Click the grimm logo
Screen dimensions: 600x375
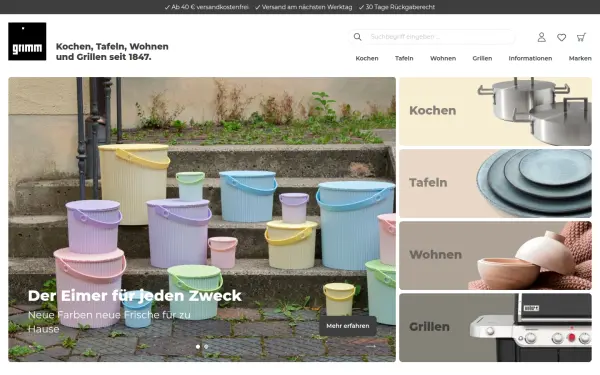27,41
